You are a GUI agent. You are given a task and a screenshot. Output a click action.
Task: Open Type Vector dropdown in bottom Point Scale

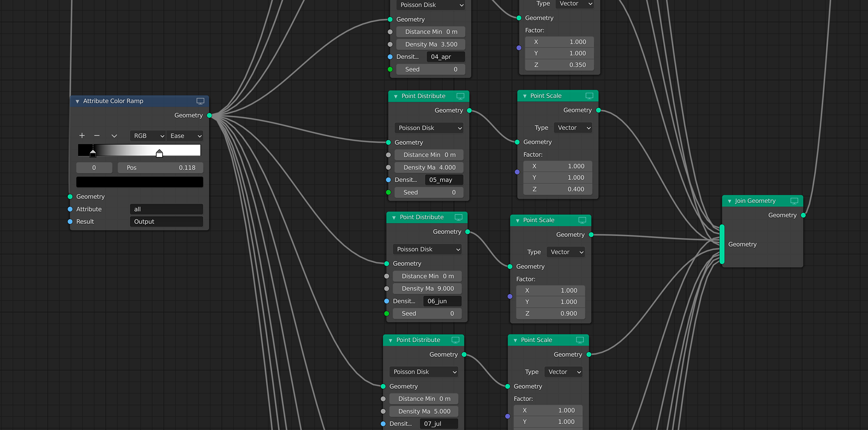tap(564, 372)
